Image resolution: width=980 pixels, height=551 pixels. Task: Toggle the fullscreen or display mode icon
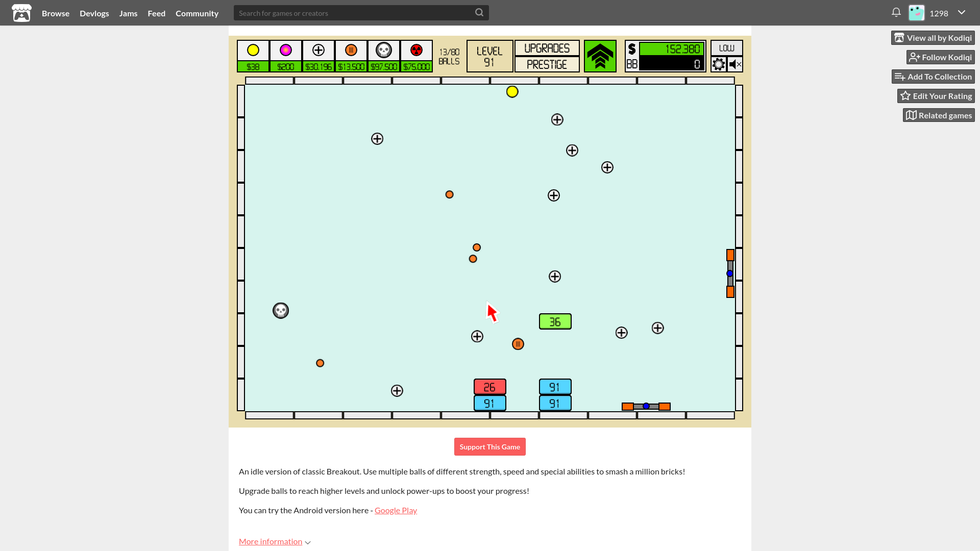(x=726, y=48)
